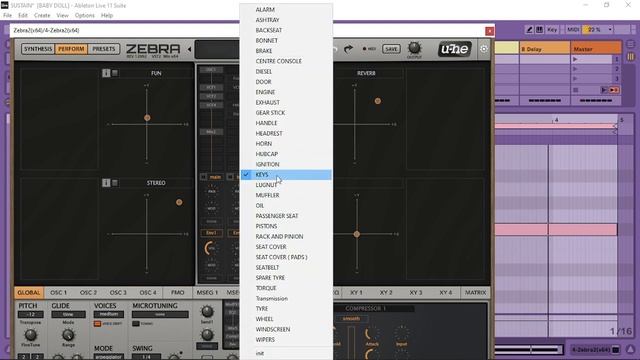The image size is (640, 360).
Task: Open the MATRIX tab
Action: pyautogui.click(x=476, y=293)
